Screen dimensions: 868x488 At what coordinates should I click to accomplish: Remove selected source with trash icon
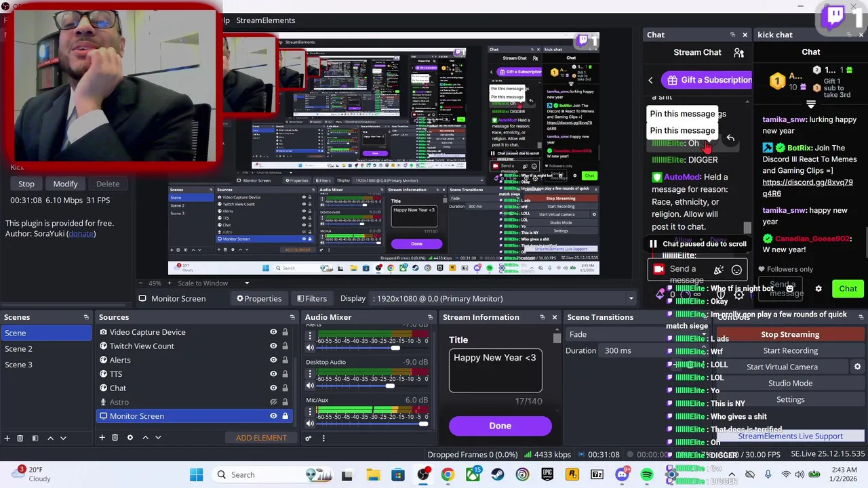click(x=115, y=438)
